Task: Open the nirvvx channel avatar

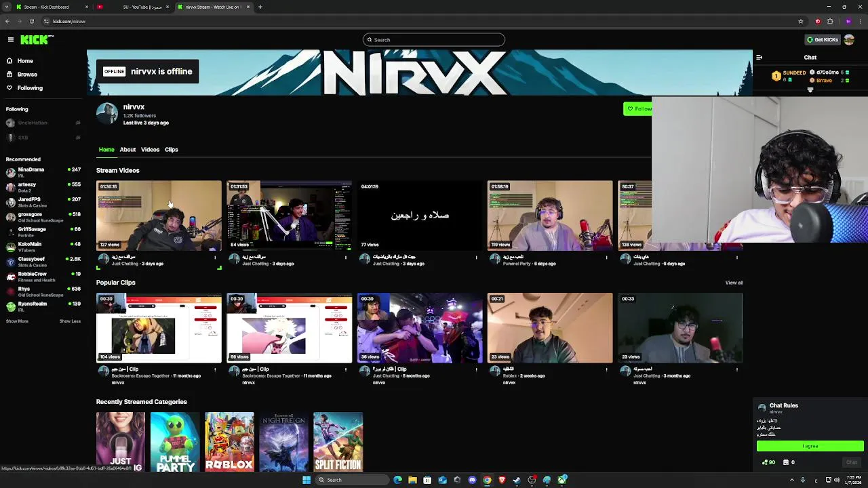Action: 106,114
